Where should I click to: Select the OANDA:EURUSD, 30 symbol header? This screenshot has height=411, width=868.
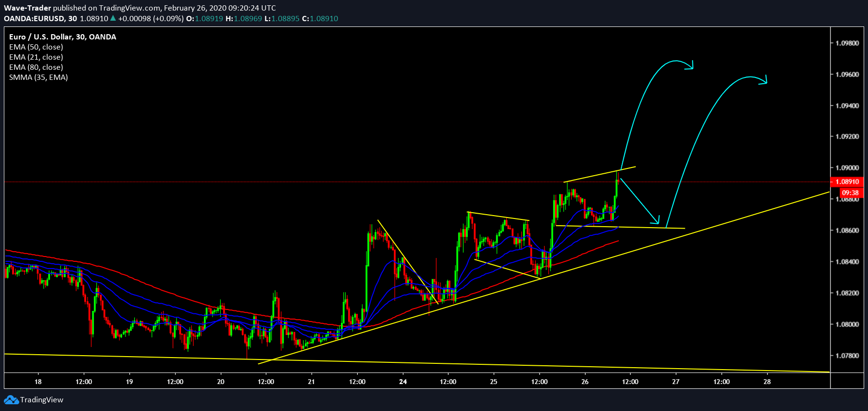[40, 18]
